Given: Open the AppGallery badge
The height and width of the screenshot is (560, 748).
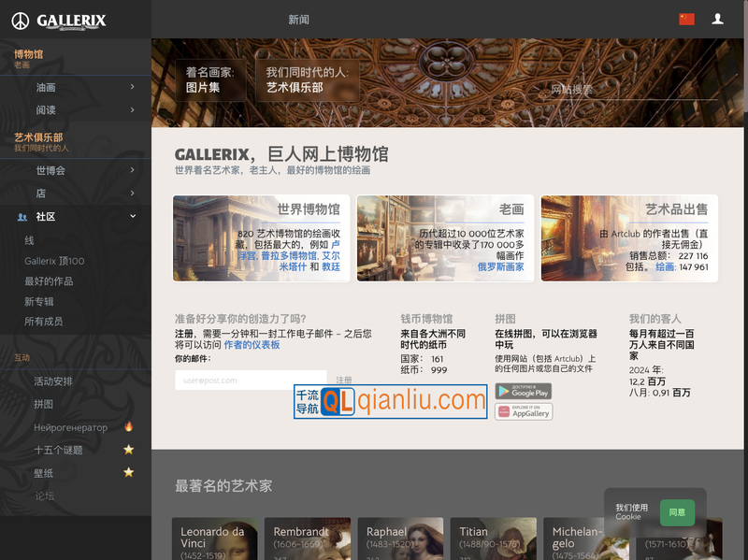Looking at the screenshot, I should click(x=523, y=412).
